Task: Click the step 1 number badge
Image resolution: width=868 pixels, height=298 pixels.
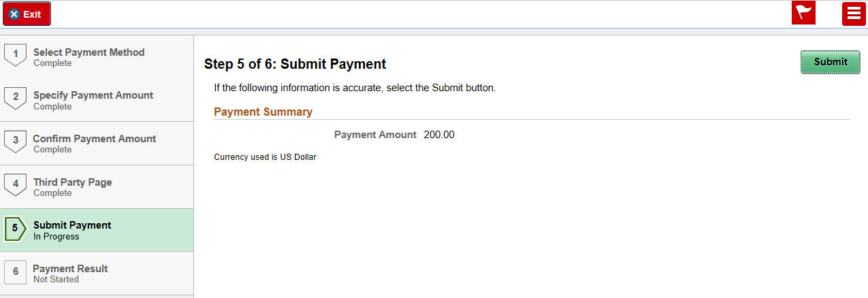Action: tap(15, 54)
